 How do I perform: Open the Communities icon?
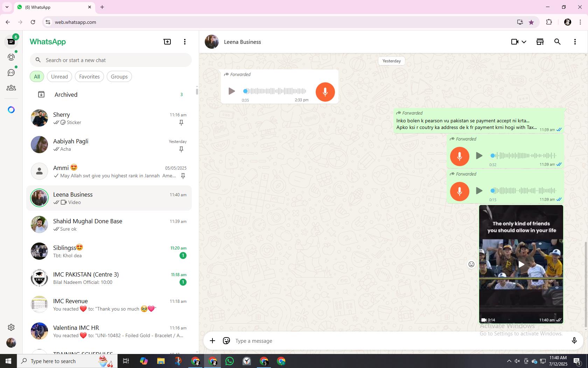tap(11, 88)
